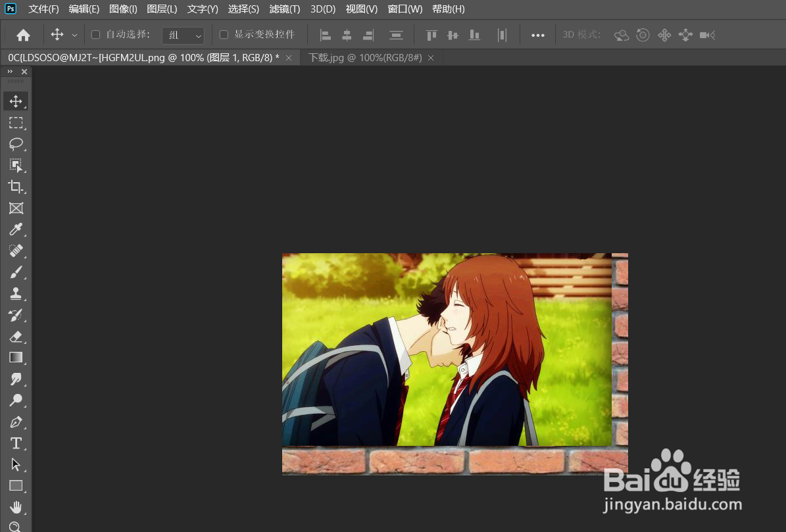
Task: Open the 图像(I) menu
Action: 123,9
